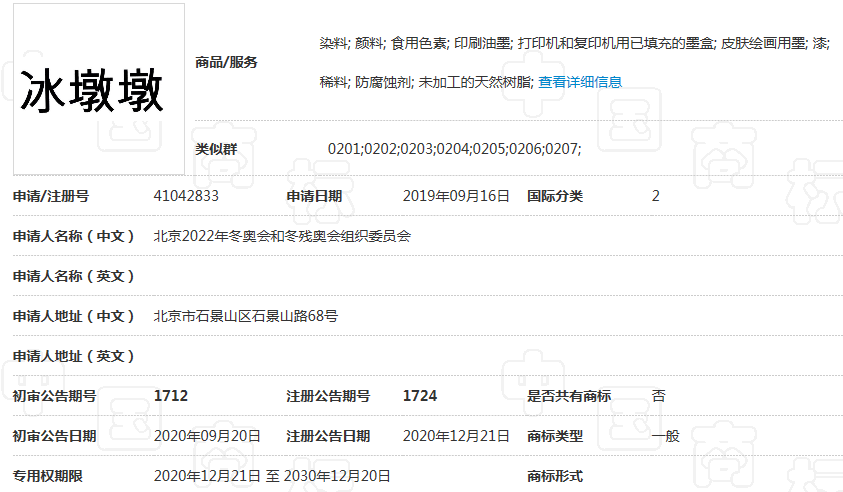Viewport: 843px width, 492px height.
Task: Click the 申请日期 label
Action: tap(315, 196)
